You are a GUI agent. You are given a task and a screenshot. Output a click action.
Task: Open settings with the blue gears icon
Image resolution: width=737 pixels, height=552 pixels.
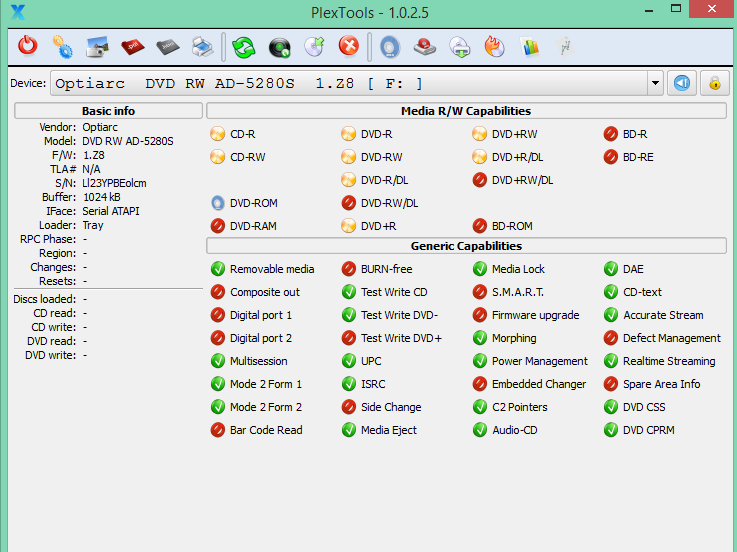[63, 47]
